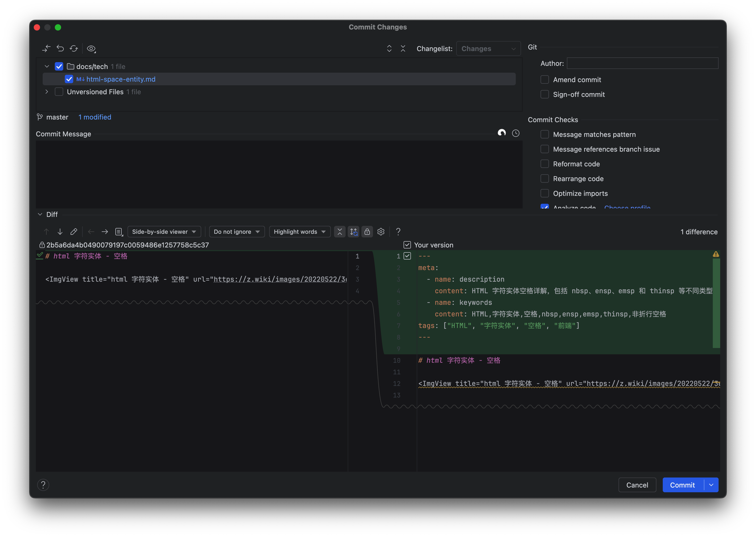The height and width of the screenshot is (537, 756).
Task: Click the diff help question mark icon
Action: pos(398,232)
